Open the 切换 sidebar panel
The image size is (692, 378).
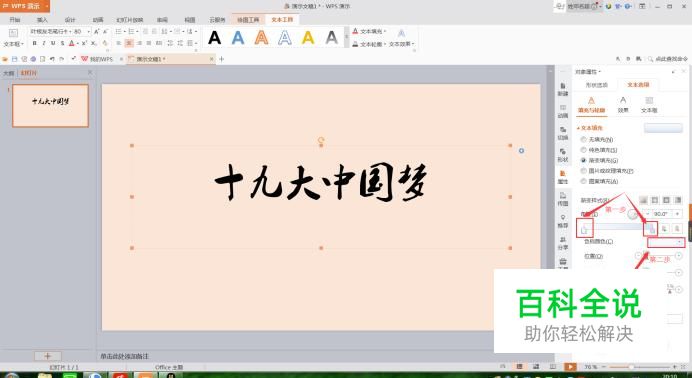point(563,133)
